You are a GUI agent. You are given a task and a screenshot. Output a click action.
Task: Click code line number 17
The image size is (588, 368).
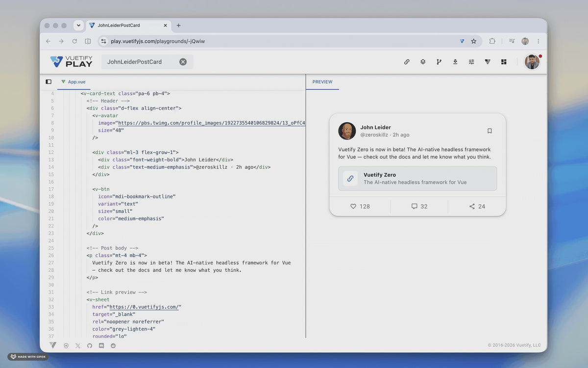[51, 189]
